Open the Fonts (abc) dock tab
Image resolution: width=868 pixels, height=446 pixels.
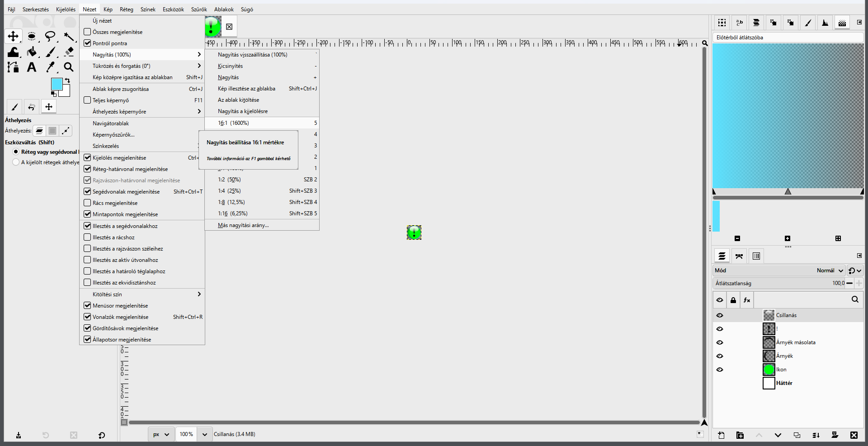tap(739, 23)
